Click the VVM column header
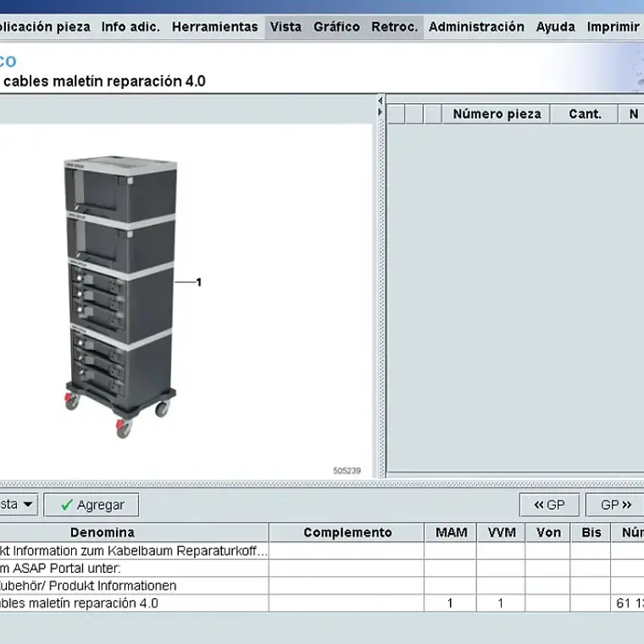 [502, 533]
